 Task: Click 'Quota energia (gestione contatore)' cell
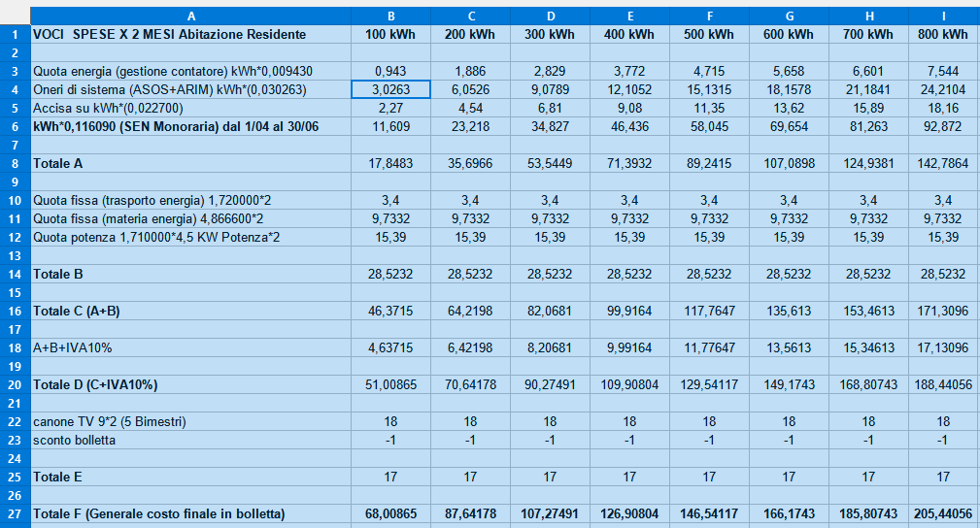point(190,71)
